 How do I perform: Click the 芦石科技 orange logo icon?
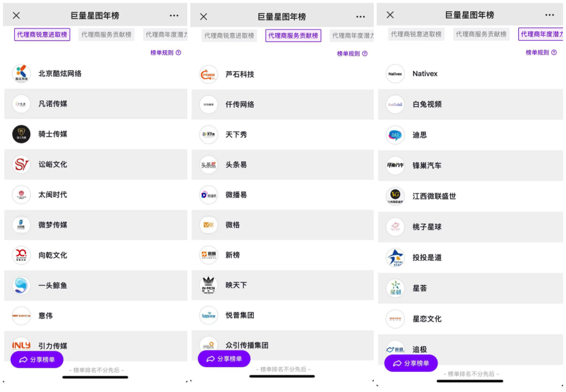pos(209,75)
